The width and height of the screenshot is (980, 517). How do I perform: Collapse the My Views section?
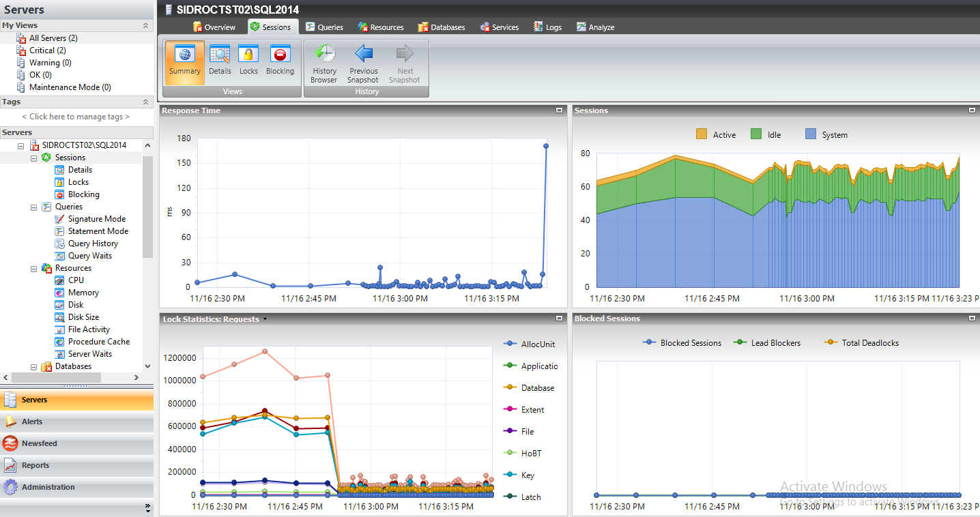pyautogui.click(x=145, y=25)
